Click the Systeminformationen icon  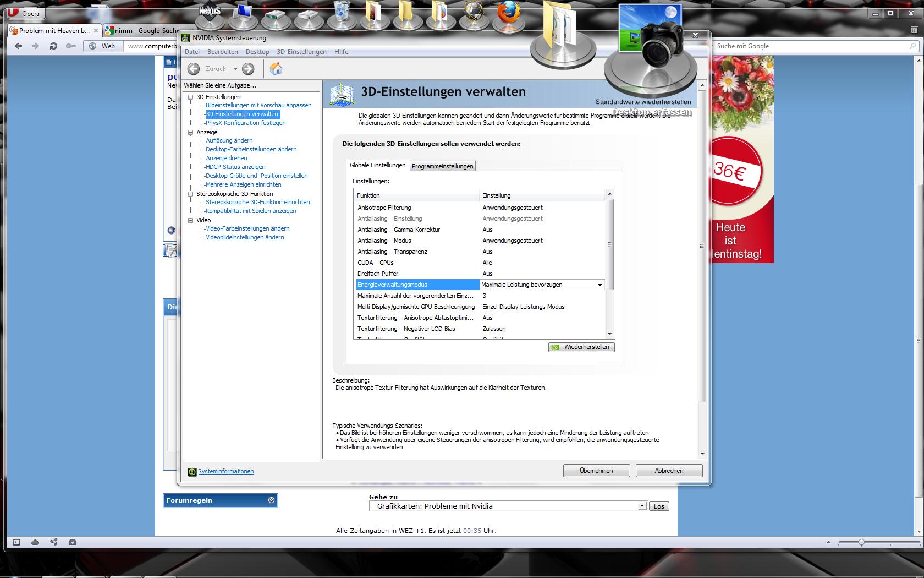point(192,472)
